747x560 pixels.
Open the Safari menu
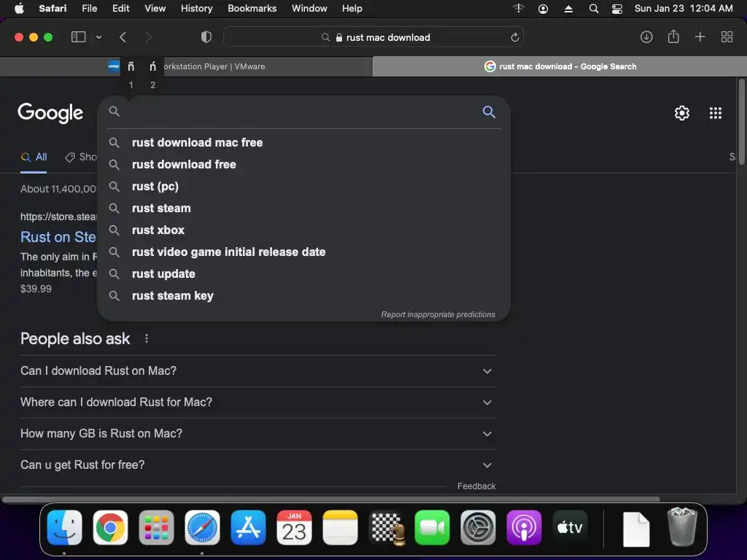pyautogui.click(x=53, y=9)
